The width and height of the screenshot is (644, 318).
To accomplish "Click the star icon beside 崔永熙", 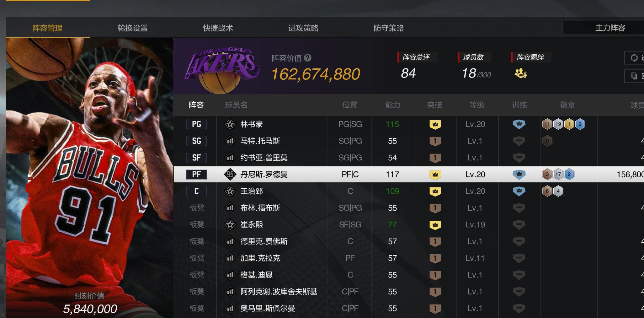I will coord(230,225).
